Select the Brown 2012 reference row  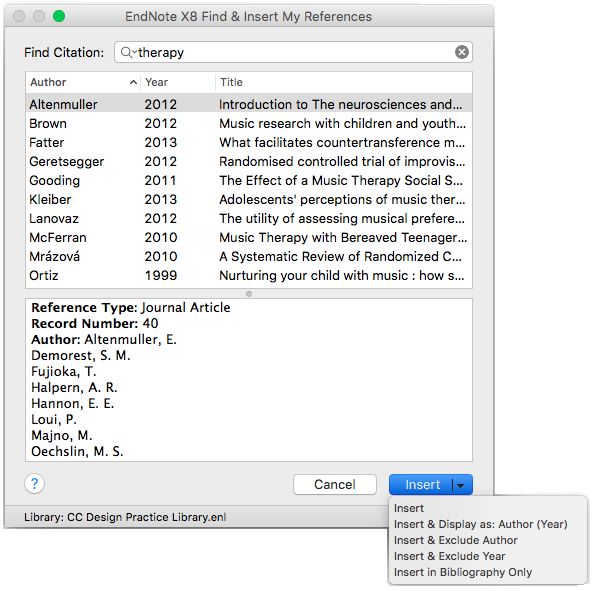point(249,124)
